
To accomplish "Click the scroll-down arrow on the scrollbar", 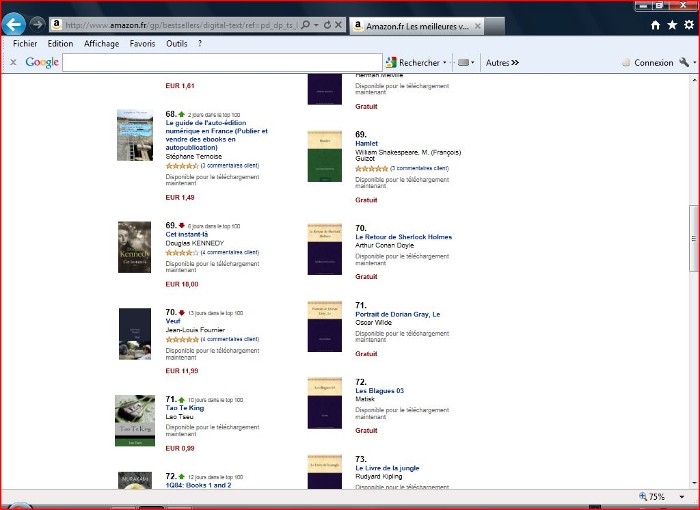I will [694, 483].
